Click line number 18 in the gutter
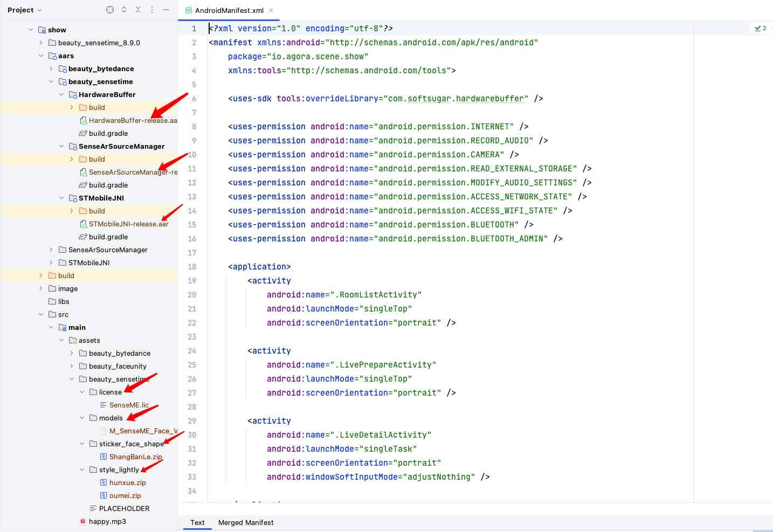This screenshot has height=532, width=773. (192, 267)
